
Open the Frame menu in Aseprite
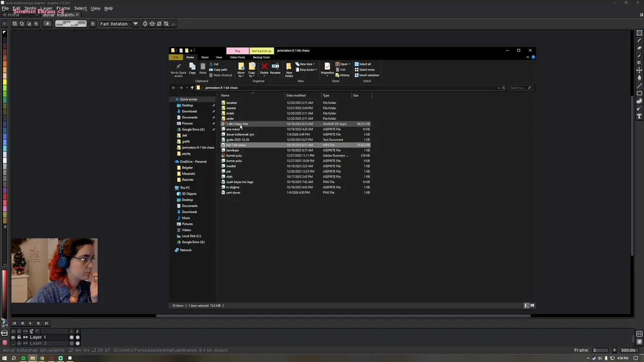click(63, 8)
